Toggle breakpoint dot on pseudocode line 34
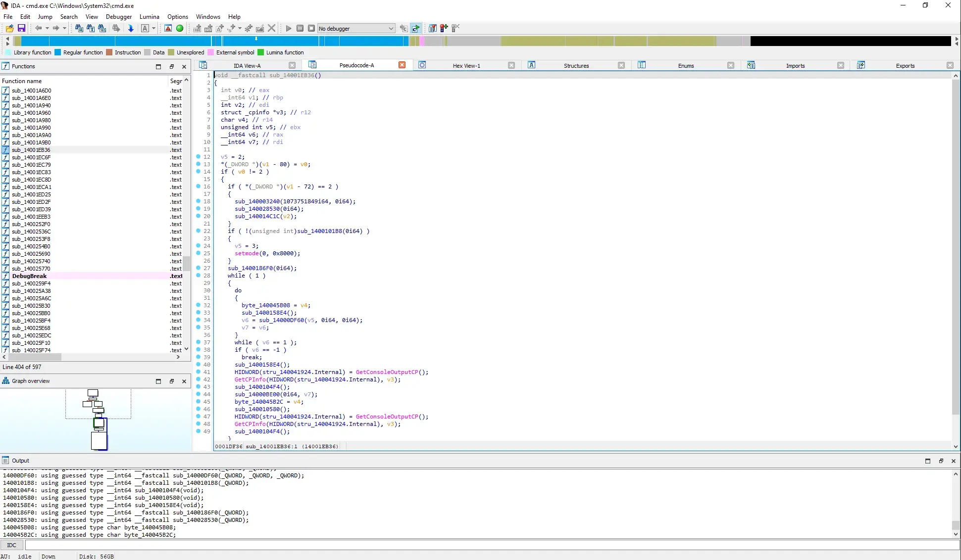 [198, 320]
